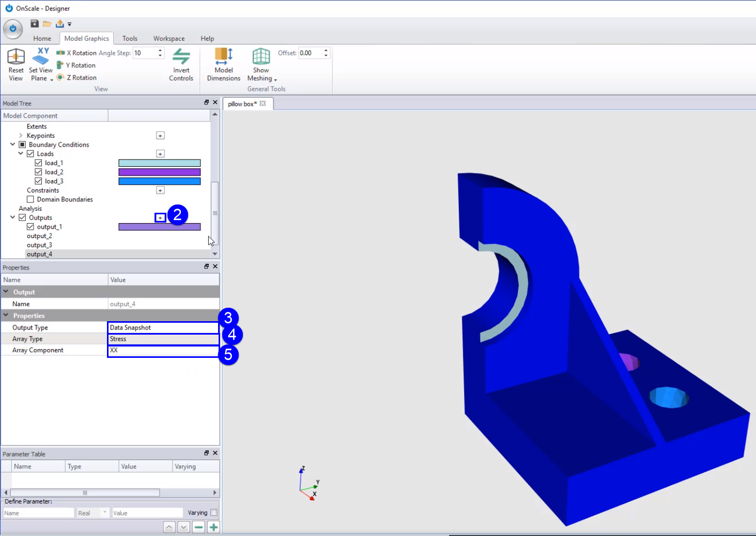This screenshot has height=536, width=756.
Task: Click the OnScale power logo button
Action: 13,29
